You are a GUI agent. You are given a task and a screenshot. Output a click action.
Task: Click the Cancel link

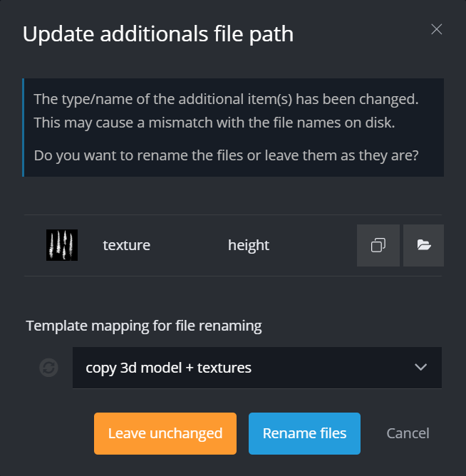[408, 433]
